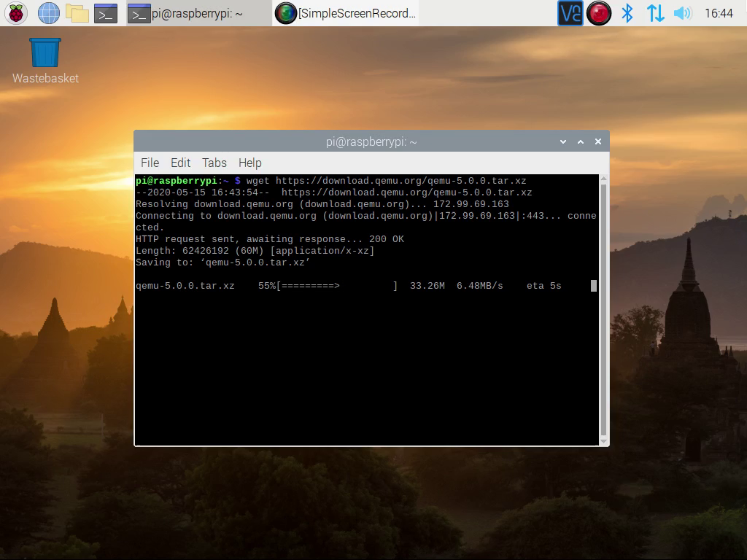Click the terminal scrollbar down arrow
Image resolution: width=747 pixels, height=560 pixels.
603,441
